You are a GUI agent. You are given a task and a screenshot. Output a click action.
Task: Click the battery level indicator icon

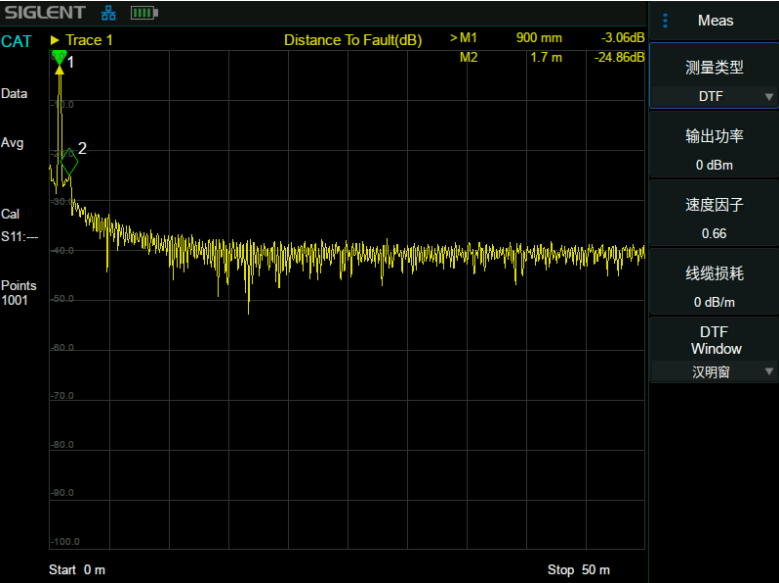(145, 14)
